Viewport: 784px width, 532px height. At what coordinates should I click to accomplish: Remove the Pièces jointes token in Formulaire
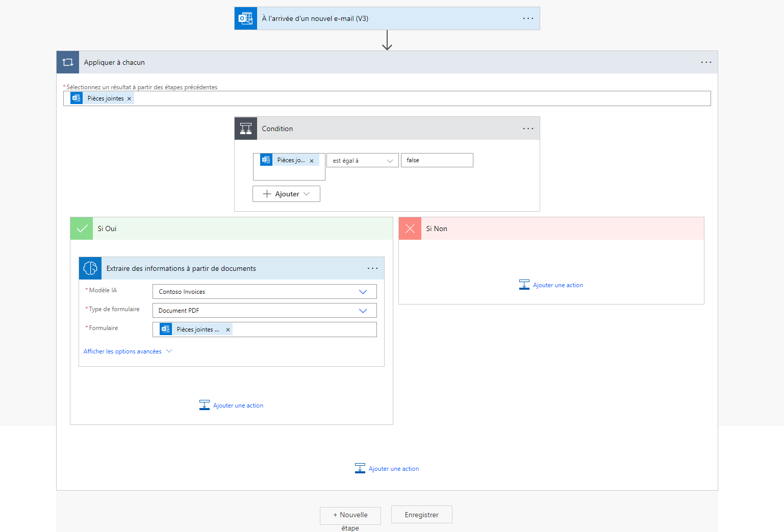point(228,330)
